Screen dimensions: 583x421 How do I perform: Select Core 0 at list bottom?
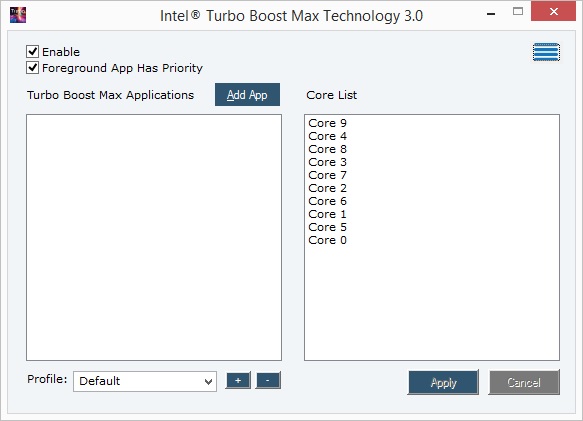coord(328,240)
